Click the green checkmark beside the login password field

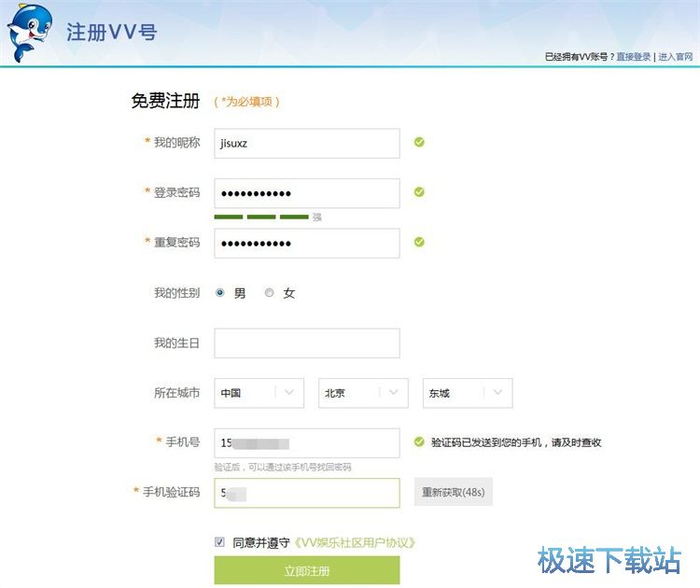(419, 192)
